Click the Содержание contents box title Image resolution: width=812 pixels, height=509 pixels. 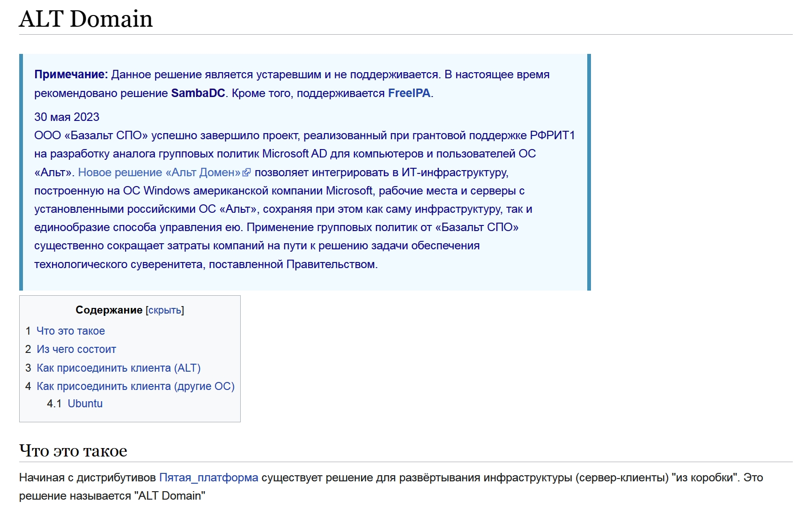tap(109, 310)
